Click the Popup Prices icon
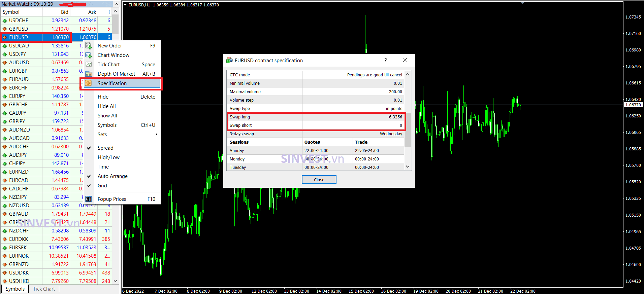644x294 pixels. (89, 199)
